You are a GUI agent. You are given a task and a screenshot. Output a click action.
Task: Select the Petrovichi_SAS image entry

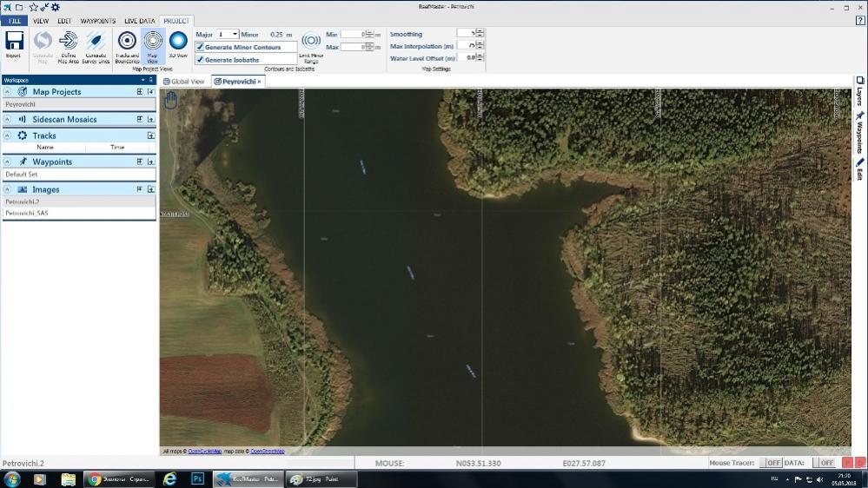(x=26, y=213)
